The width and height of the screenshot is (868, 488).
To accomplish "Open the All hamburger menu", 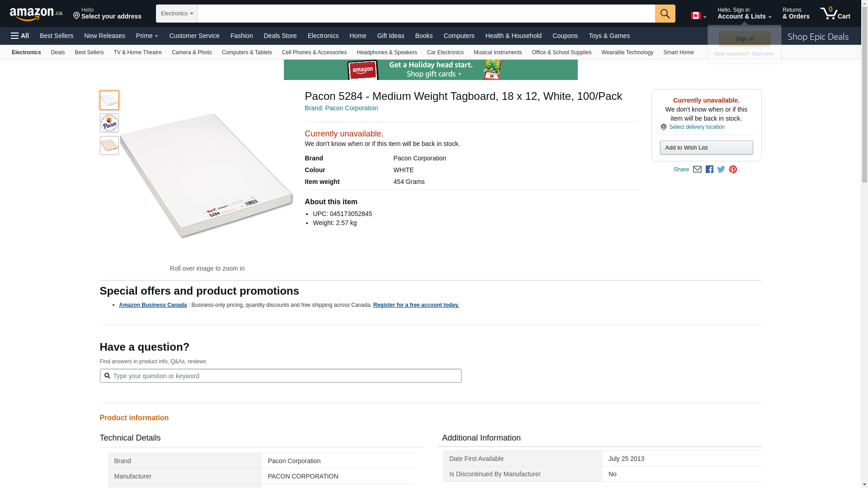I will (20, 36).
